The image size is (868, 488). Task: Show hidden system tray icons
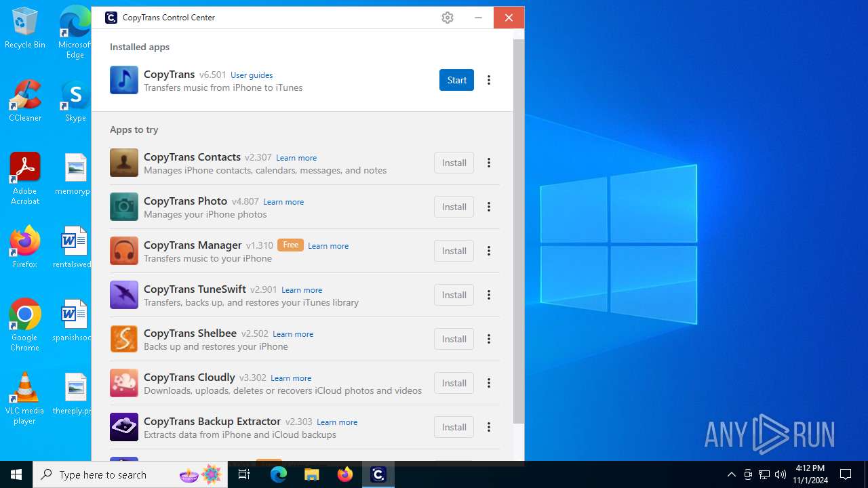coord(731,474)
